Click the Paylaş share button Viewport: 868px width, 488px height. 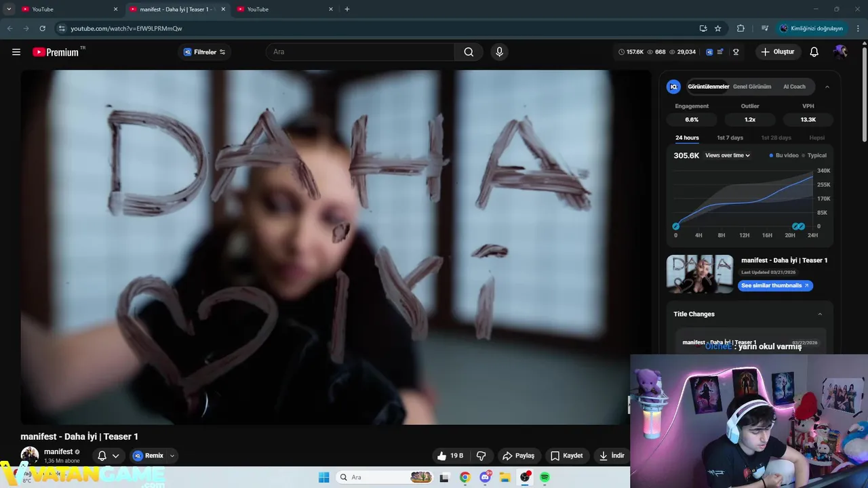pyautogui.click(x=519, y=456)
